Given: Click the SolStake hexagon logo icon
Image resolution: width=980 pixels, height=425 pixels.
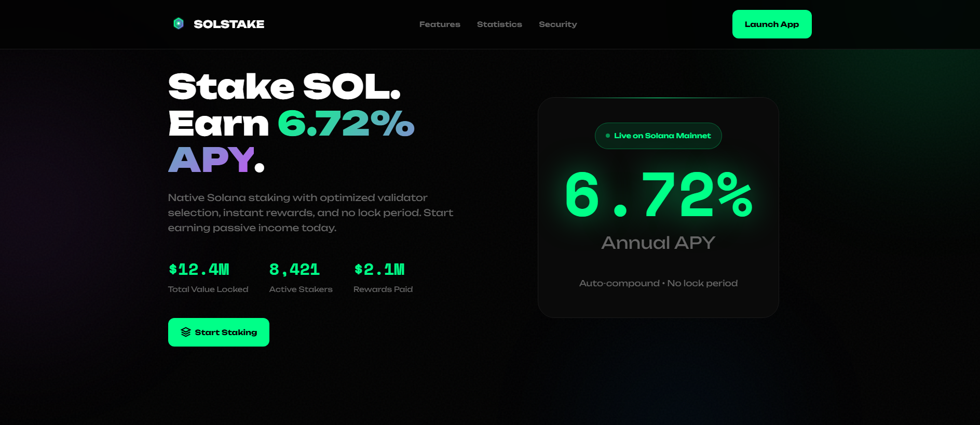Looking at the screenshot, I should coord(179,24).
